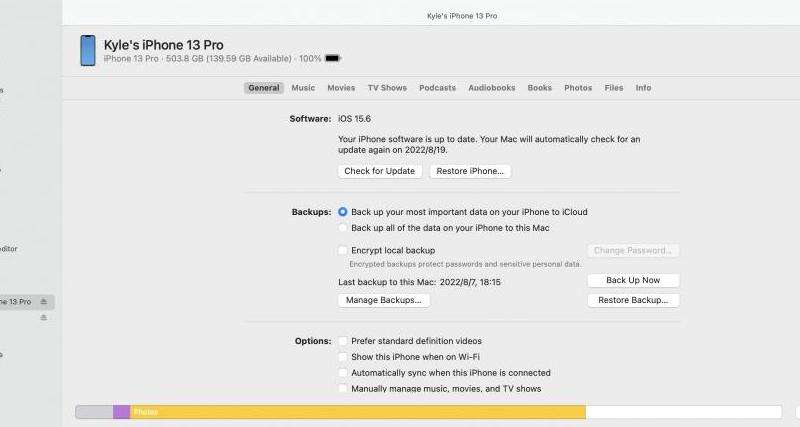Open the Files tab
The height and width of the screenshot is (427, 800).
[614, 88]
